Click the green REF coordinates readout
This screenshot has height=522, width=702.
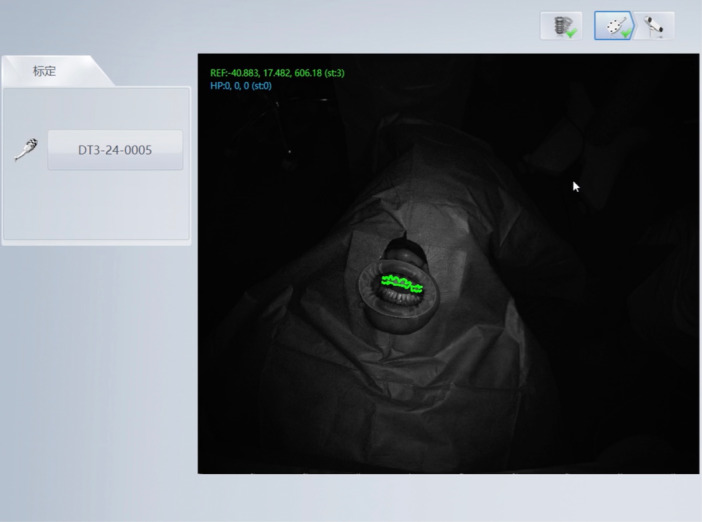(x=277, y=73)
